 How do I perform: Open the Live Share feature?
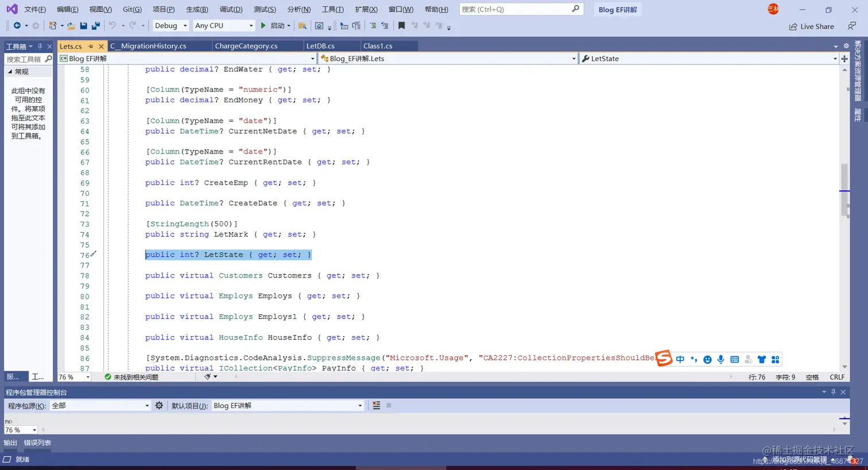tap(811, 26)
